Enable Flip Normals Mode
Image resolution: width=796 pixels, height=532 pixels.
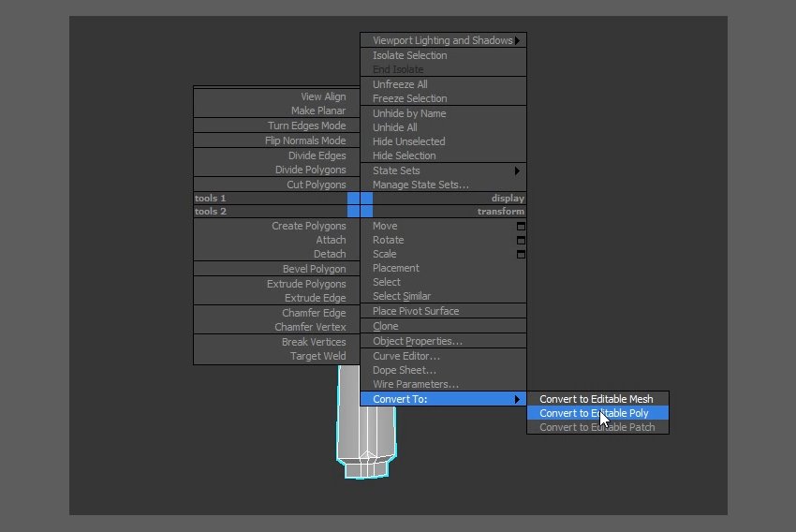click(305, 140)
